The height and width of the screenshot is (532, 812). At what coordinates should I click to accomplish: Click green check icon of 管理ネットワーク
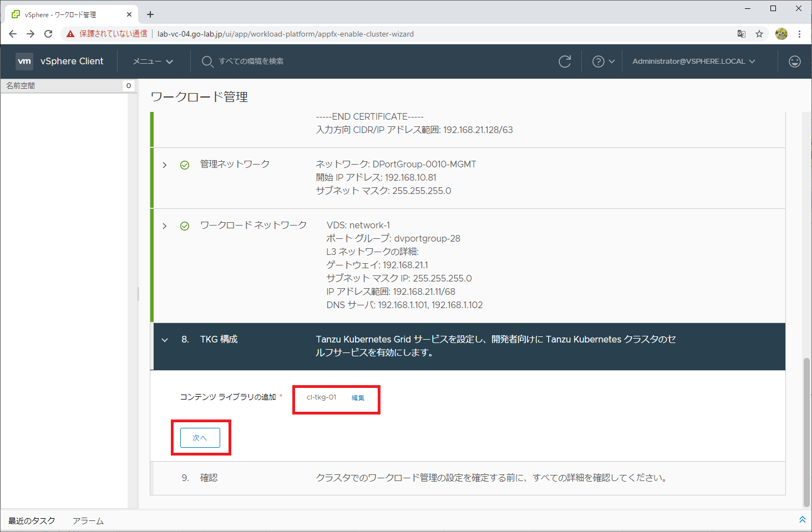[185, 165]
